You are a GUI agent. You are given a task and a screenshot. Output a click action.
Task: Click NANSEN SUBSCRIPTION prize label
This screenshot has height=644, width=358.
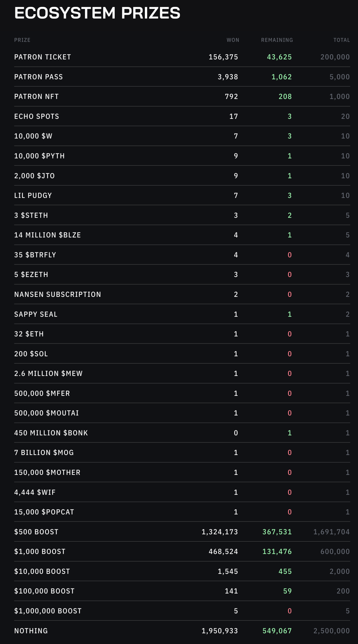tap(58, 295)
